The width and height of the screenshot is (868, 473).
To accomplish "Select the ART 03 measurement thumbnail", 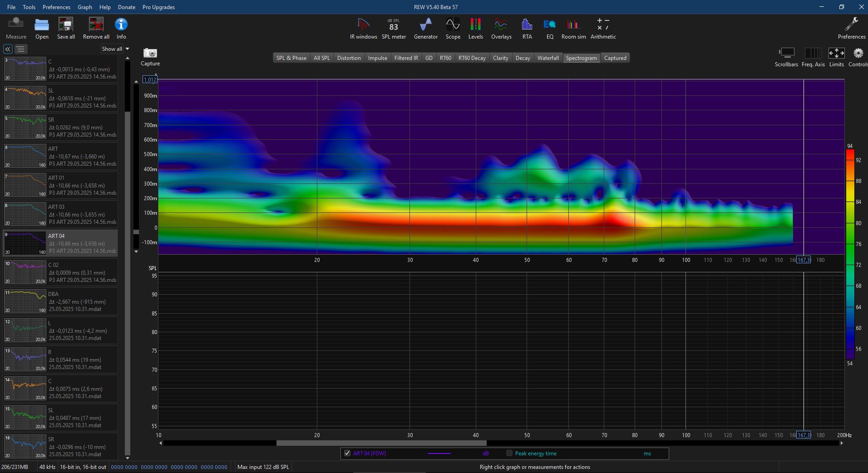I will [25, 214].
